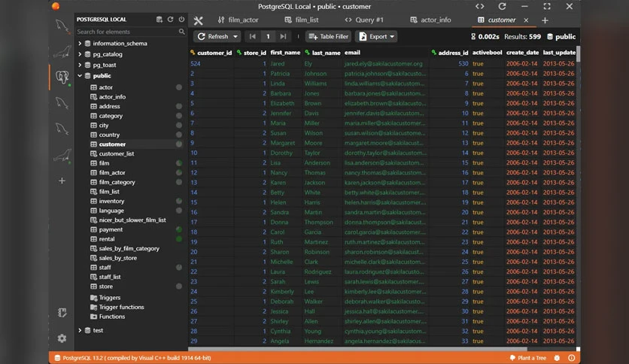Toggle the circle indicator next to city
The height and width of the screenshot is (364, 629).
click(179, 125)
